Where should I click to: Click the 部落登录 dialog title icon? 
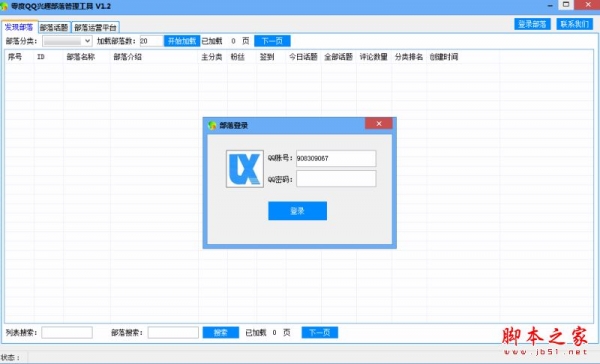pos(212,126)
